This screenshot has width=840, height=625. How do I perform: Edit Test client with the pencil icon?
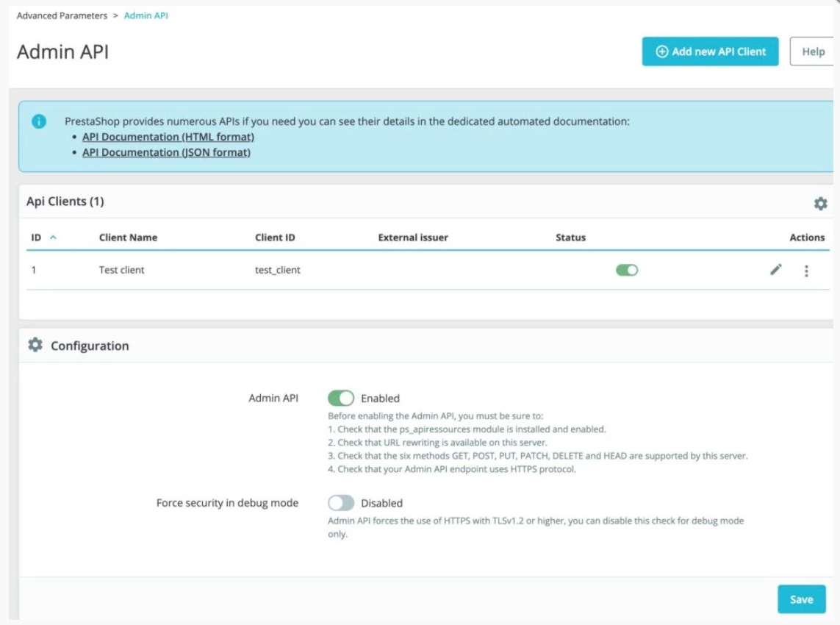[x=776, y=270]
